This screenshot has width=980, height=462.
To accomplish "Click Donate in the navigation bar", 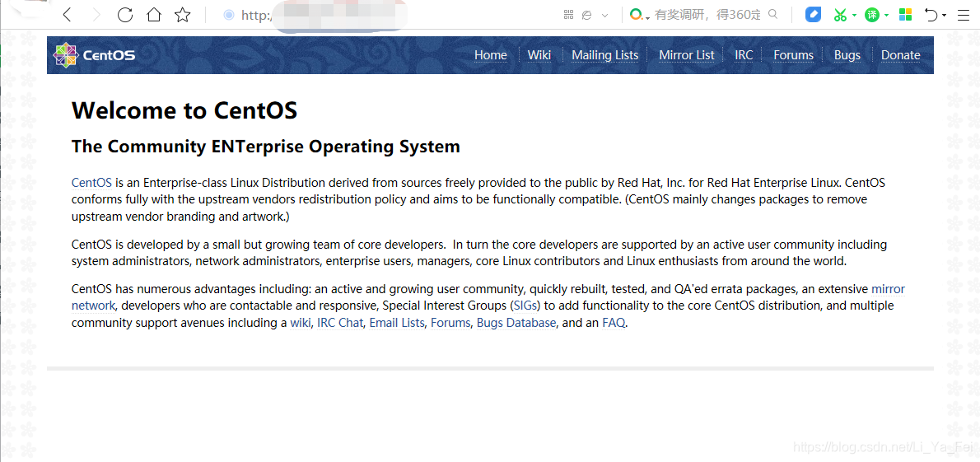I will point(901,55).
